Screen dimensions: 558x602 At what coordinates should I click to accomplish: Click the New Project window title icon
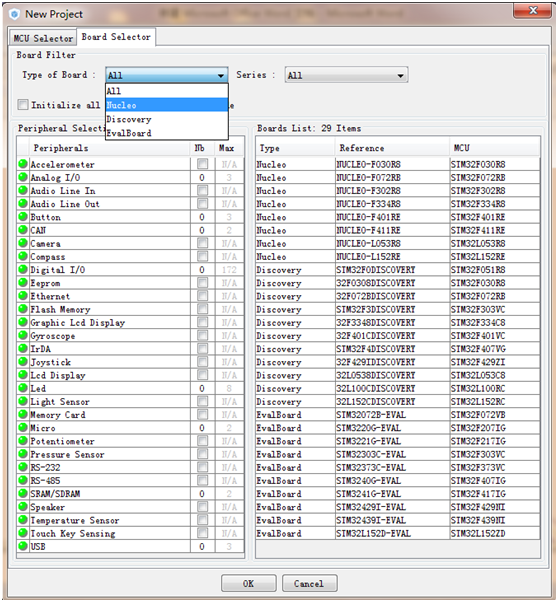pyautogui.click(x=15, y=14)
